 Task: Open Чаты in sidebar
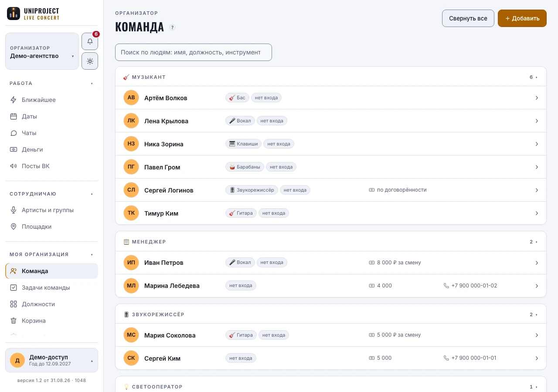(x=51, y=133)
